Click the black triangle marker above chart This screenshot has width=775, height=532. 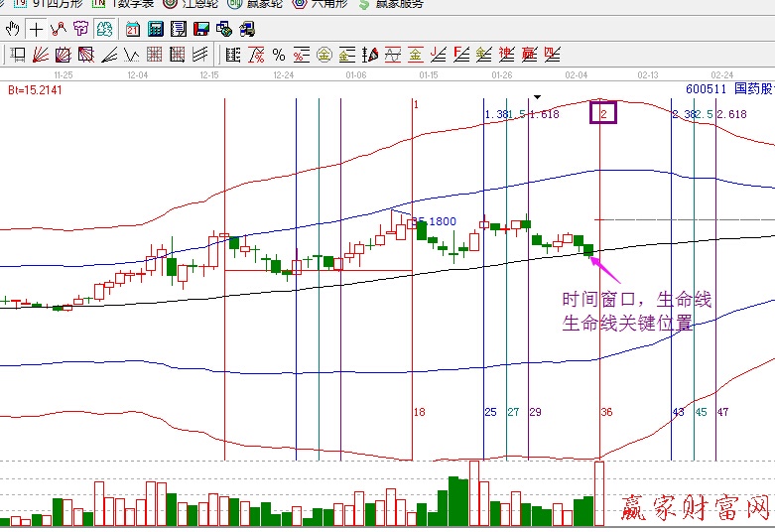537,97
